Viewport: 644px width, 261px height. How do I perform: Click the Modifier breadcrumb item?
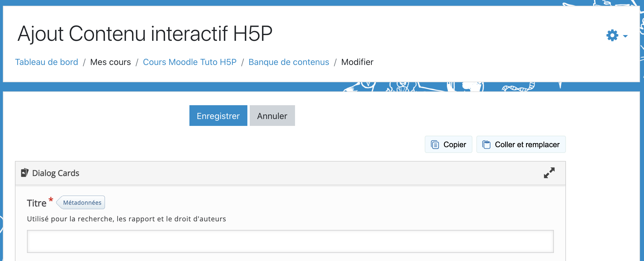357,62
